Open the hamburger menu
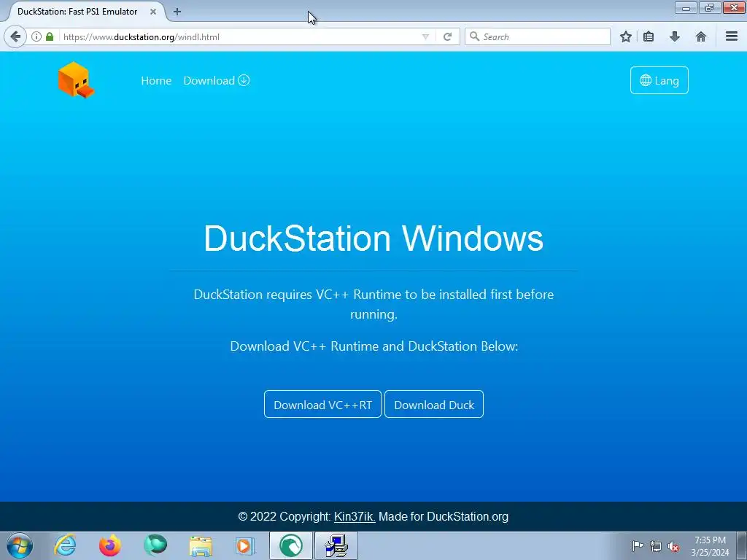Viewport: 747px width, 560px height. 732,36
